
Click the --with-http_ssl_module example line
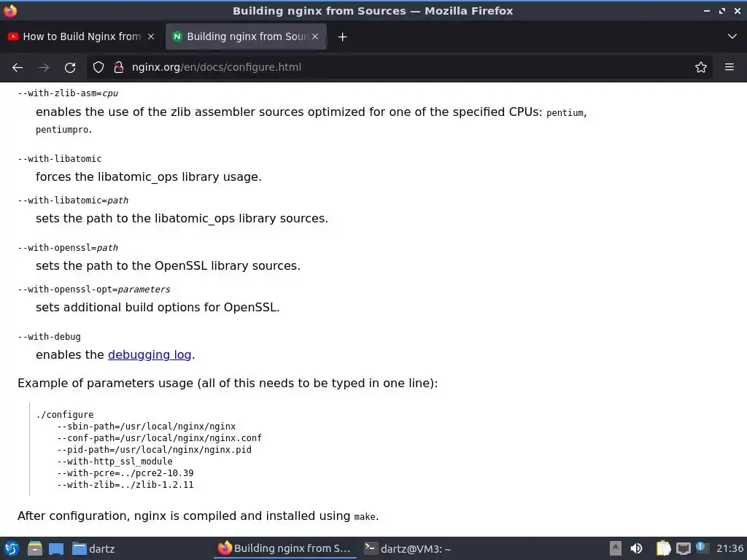[115, 462]
